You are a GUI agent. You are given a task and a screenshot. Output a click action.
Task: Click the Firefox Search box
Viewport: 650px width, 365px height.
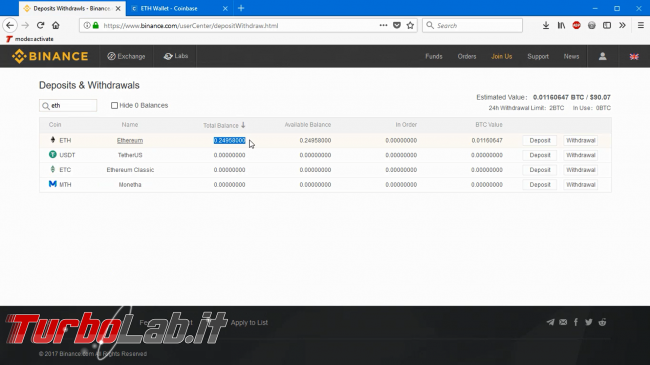click(472, 25)
